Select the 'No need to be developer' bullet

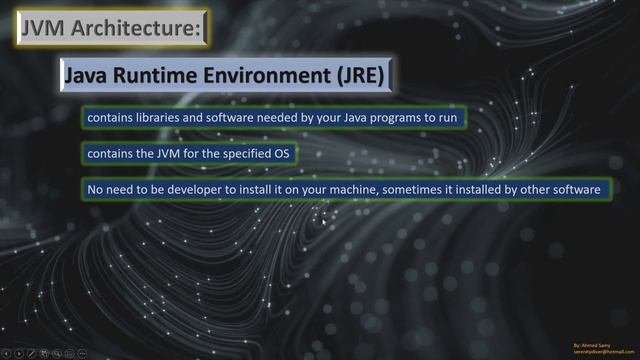coord(347,189)
